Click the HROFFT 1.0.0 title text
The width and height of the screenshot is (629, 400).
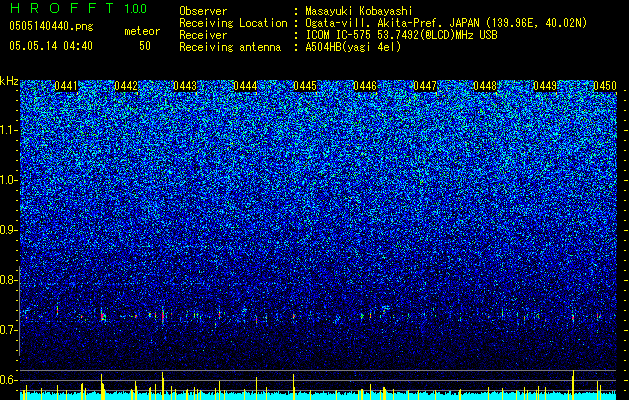click(78, 8)
